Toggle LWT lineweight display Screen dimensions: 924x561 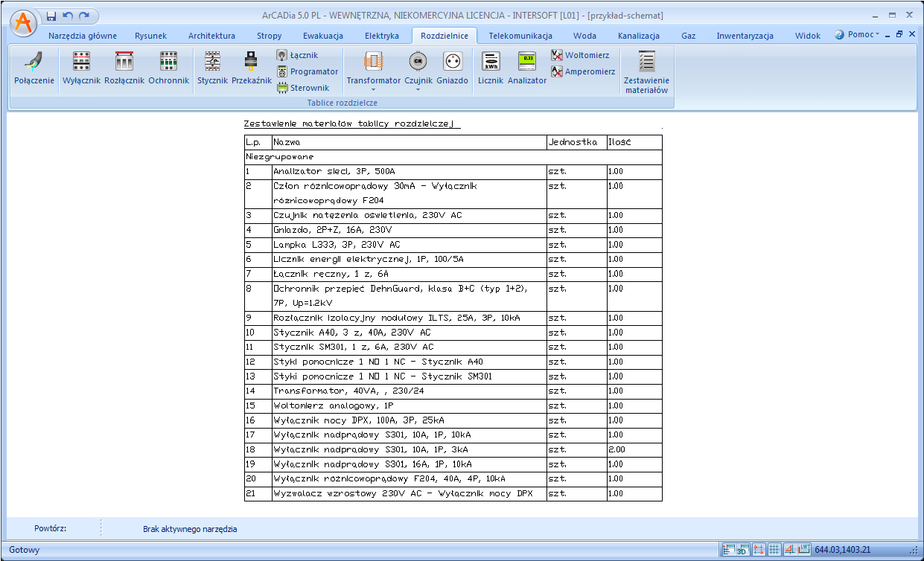pos(804,550)
